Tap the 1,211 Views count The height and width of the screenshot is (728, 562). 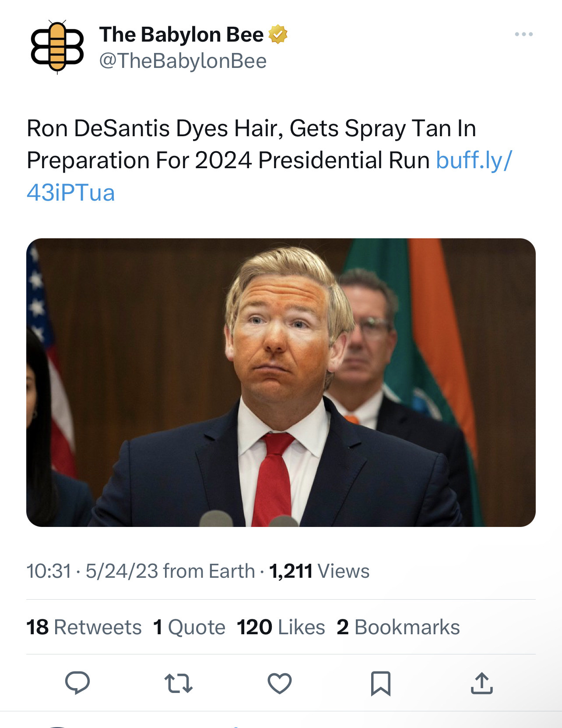coord(319,571)
